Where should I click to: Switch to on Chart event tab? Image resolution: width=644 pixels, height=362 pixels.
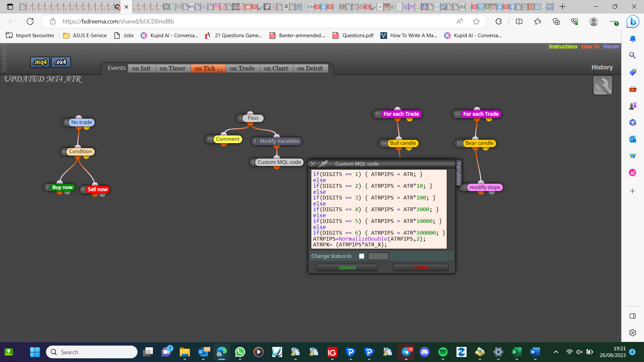click(276, 68)
